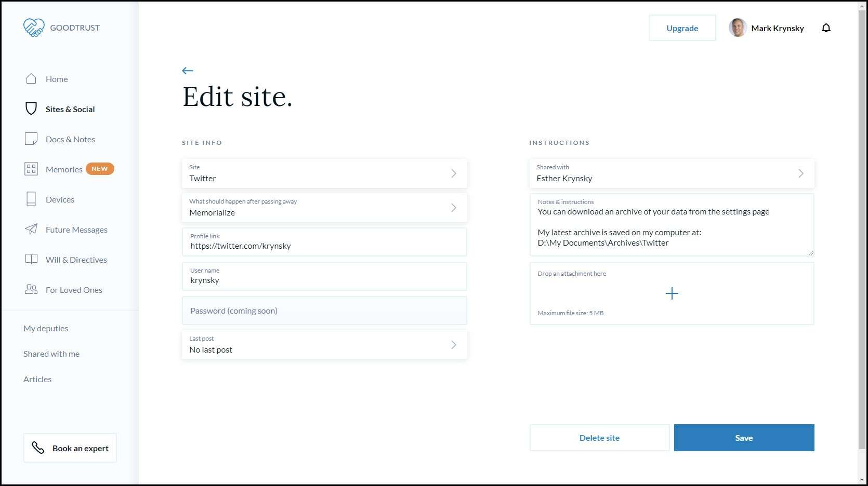
Task: Open Will & Directives page
Action: (76, 260)
